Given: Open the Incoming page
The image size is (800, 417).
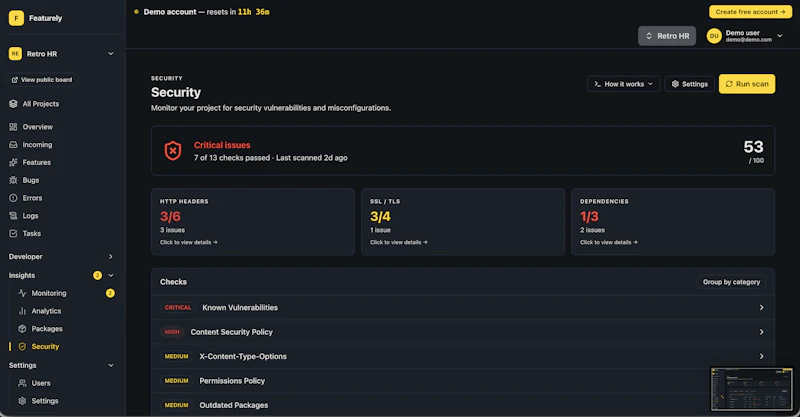Looking at the screenshot, I should coord(37,144).
